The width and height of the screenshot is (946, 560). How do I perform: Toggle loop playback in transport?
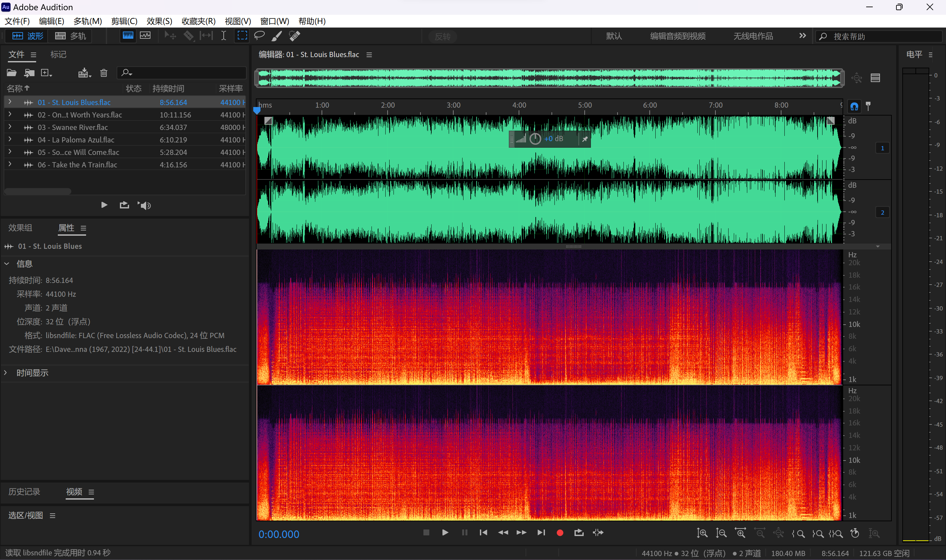tap(579, 532)
